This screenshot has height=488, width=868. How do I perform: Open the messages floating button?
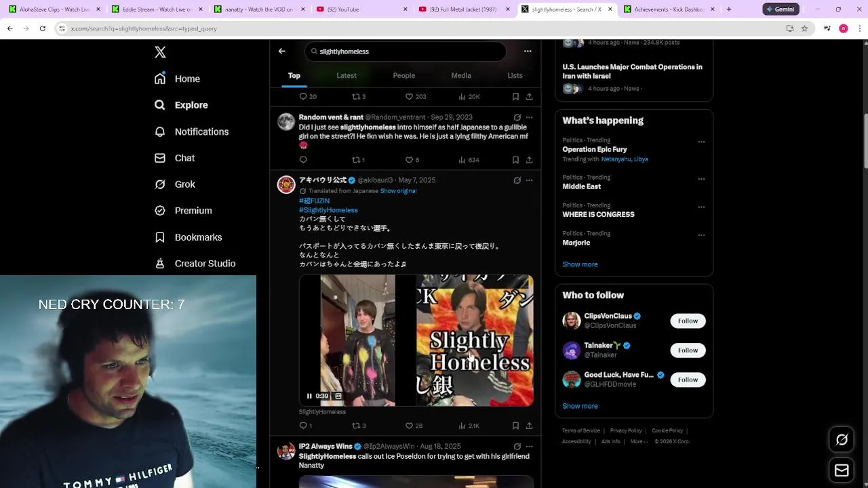point(842,470)
